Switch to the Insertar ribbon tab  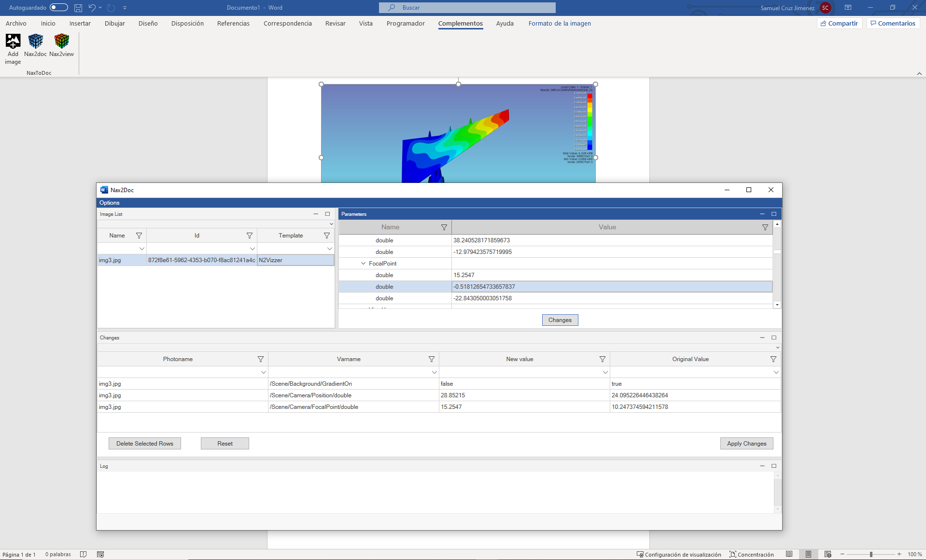click(x=80, y=23)
